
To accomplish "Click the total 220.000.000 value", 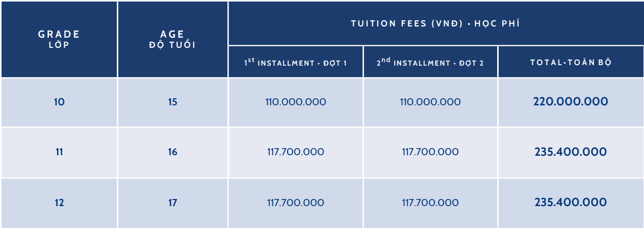I will point(571,102).
